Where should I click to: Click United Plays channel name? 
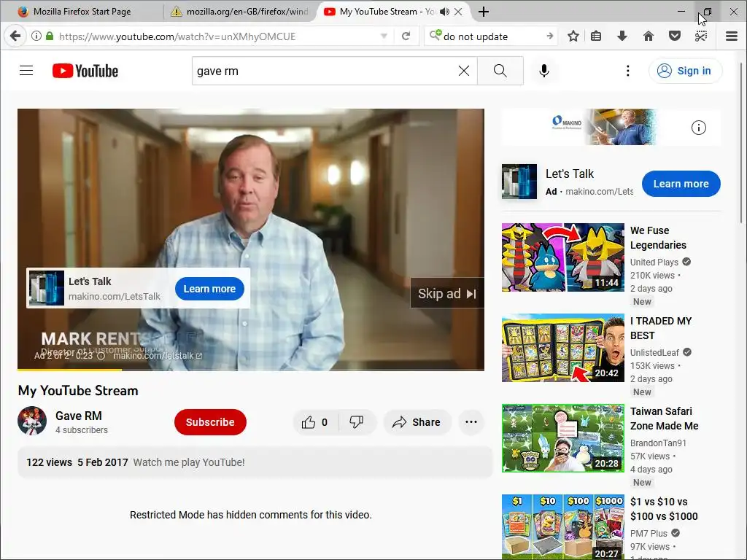click(654, 262)
